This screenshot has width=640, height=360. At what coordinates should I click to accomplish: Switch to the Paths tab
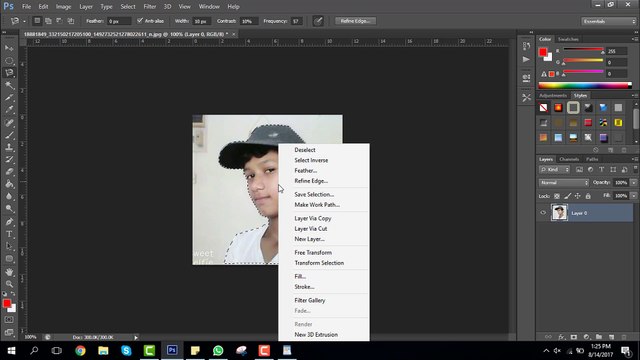[592, 159]
